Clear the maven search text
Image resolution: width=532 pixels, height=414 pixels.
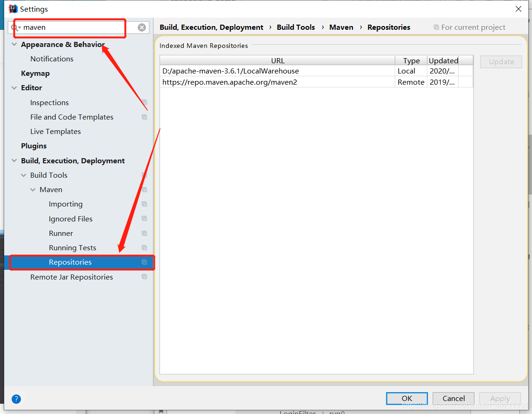(142, 27)
